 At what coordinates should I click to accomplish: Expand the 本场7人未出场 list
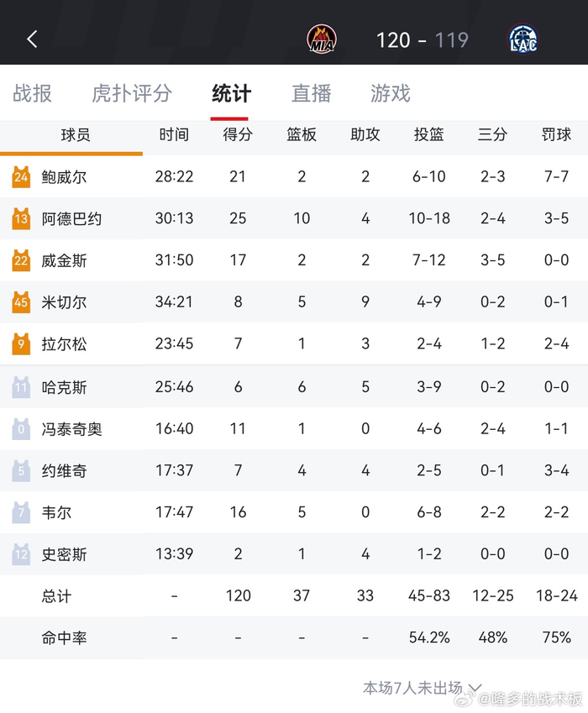click(423, 688)
